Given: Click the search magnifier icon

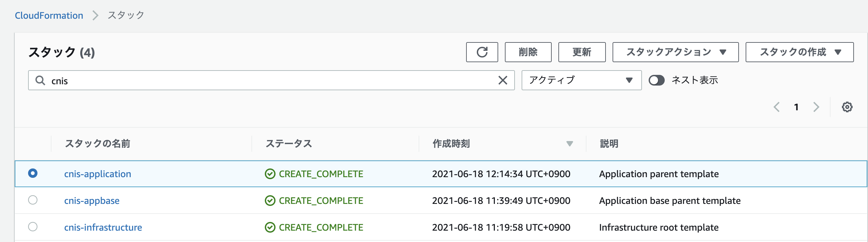Looking at the screenshot, I should (x=40, y=80).
